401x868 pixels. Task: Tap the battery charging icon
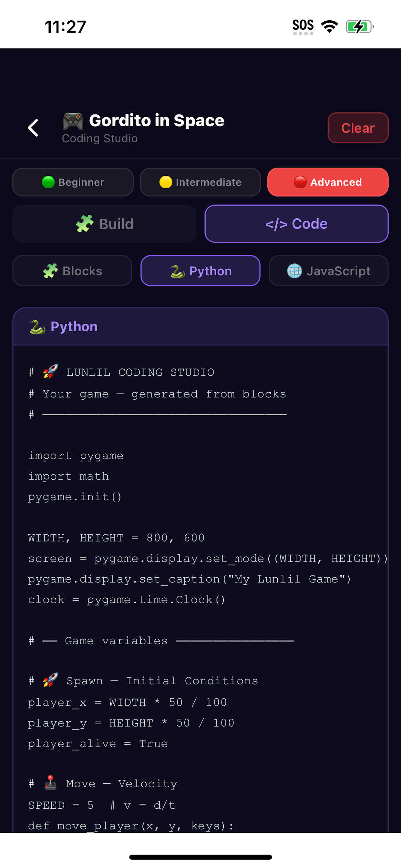(x=360, y=26)
